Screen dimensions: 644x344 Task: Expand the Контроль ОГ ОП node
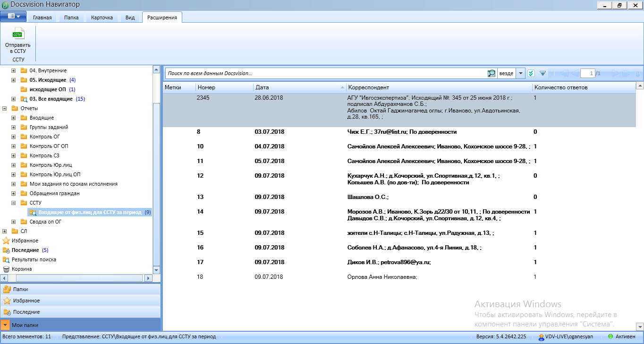tap(14, 146)
